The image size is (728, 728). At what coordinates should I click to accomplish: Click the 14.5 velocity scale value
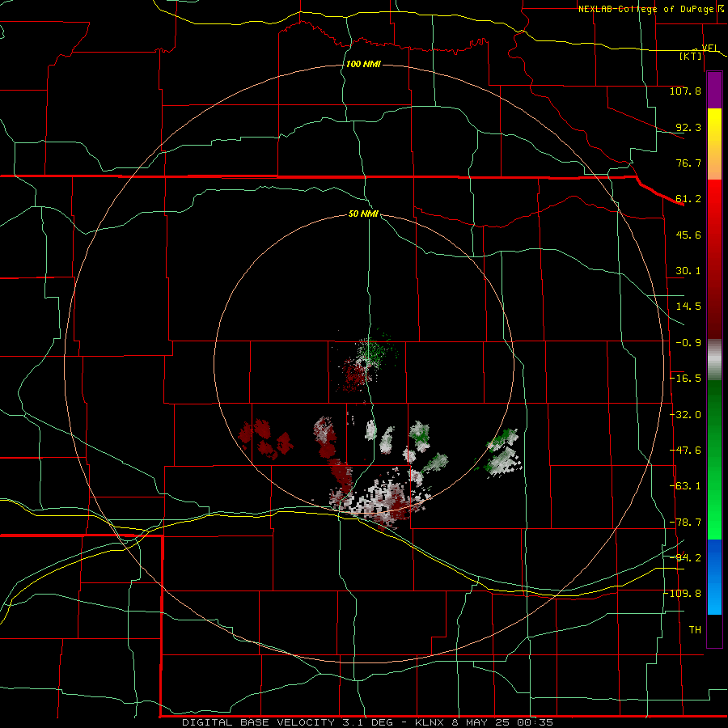click(x=688, y=307)
